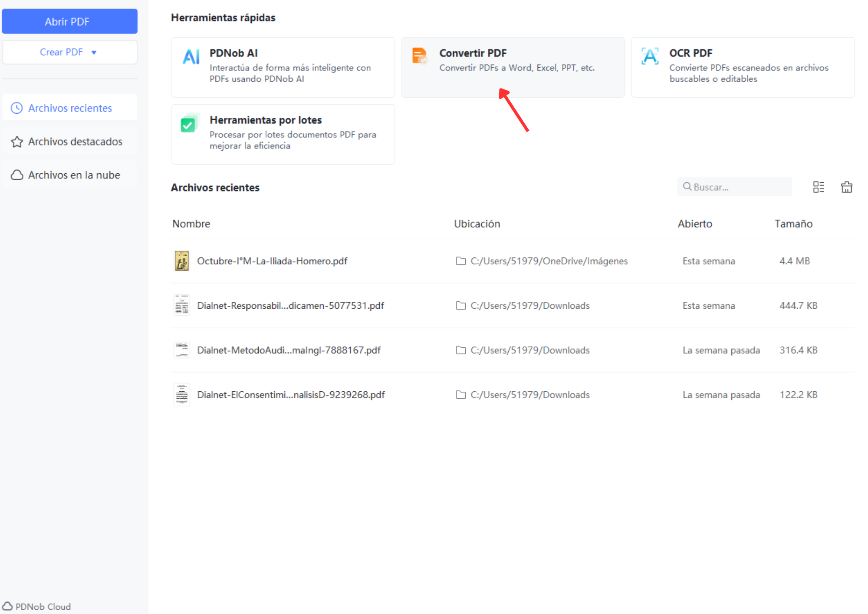Click the 444.7 KB size value
The width and height of the screenshot is (868, 614).
click(799, 306)
